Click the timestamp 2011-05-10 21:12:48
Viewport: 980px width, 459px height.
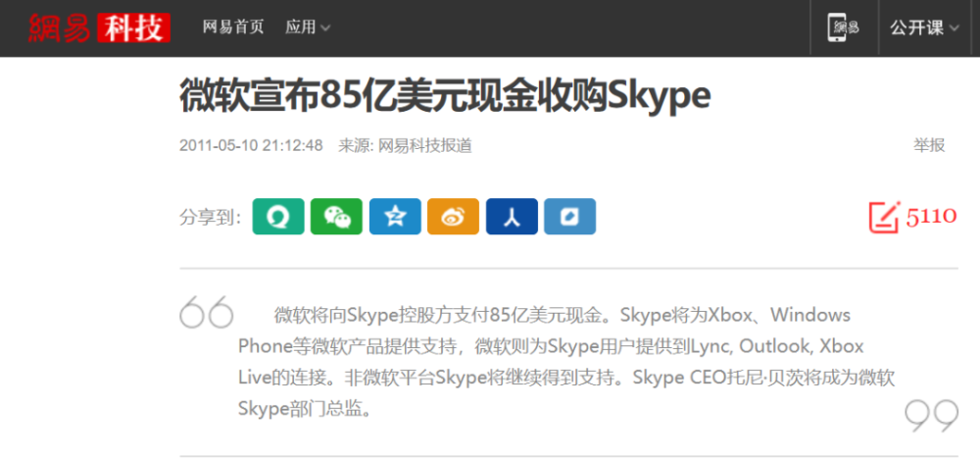[251, 146]
